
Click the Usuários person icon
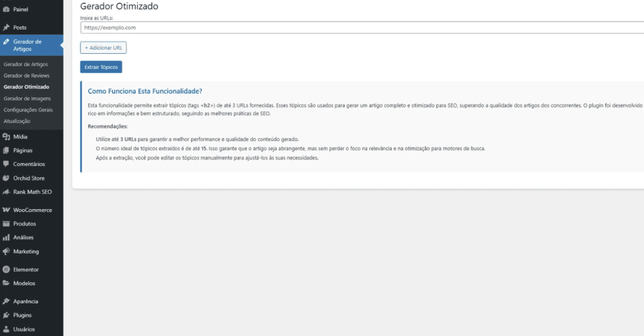[6, 329]
